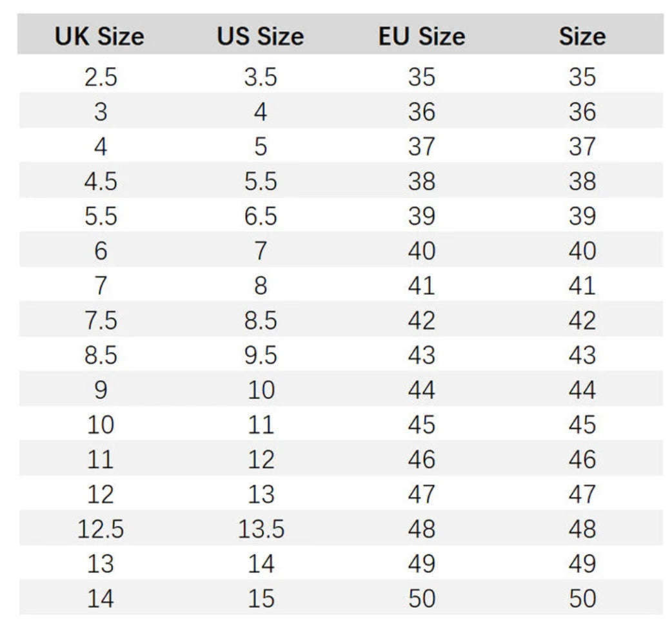Click the UK Size column header
Image resolution: width=672 pixels, height=631 pixels.
[x=99, y=36]
